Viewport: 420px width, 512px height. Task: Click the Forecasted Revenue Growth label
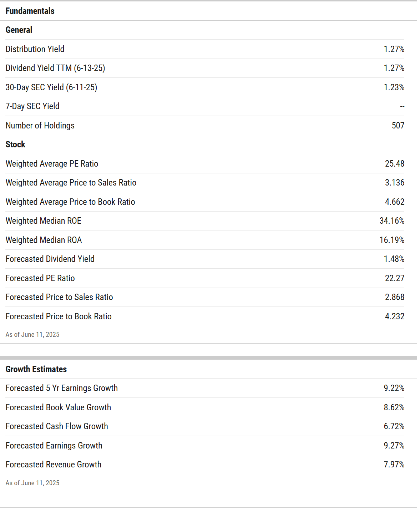pyautogui.click(x=54, y=465)
